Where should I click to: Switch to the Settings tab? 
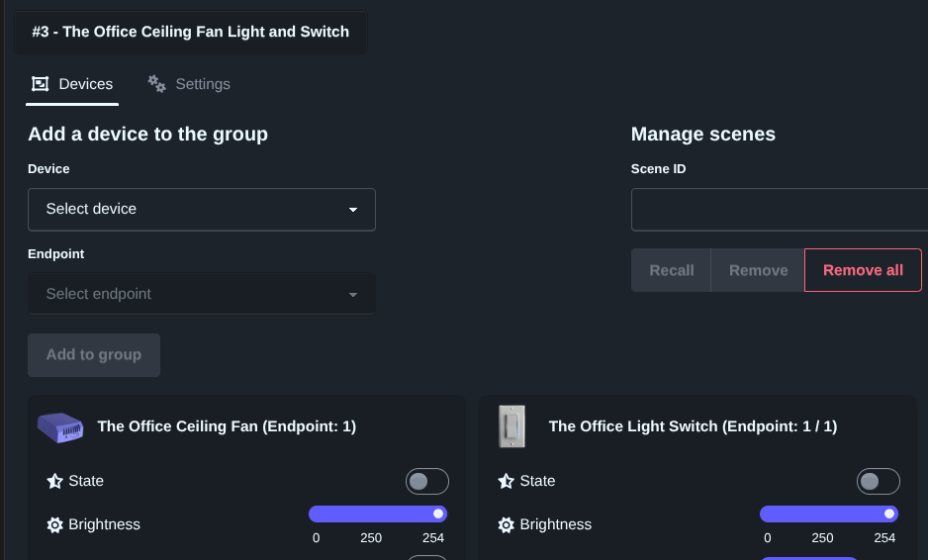click(x=189, y=84)
